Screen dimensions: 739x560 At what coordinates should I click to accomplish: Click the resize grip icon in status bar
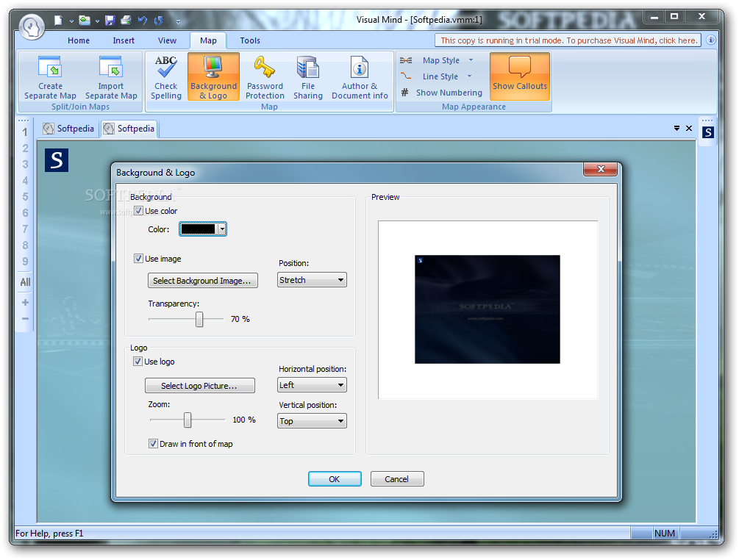pyautogui.click(x=713, y=534)
